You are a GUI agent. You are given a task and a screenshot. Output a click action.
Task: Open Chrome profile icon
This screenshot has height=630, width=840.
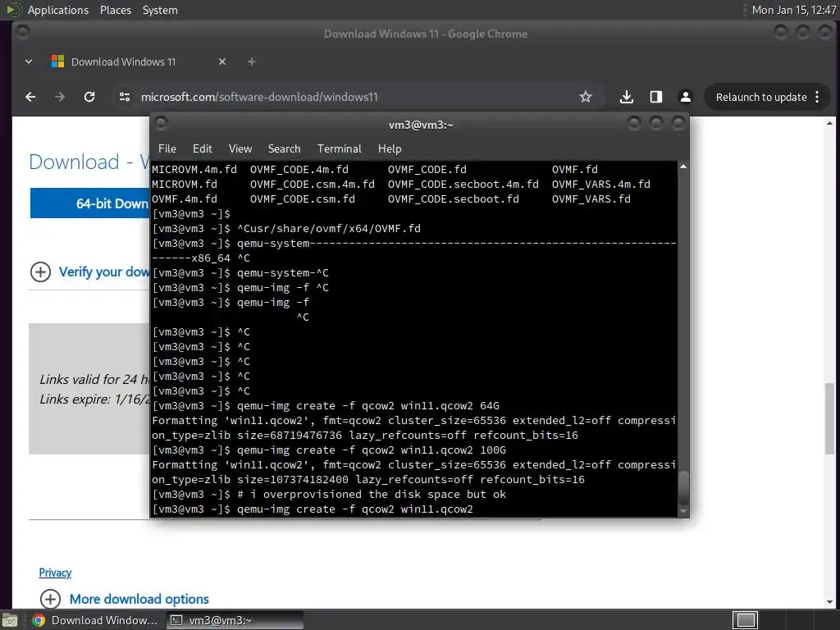(685, 97)
